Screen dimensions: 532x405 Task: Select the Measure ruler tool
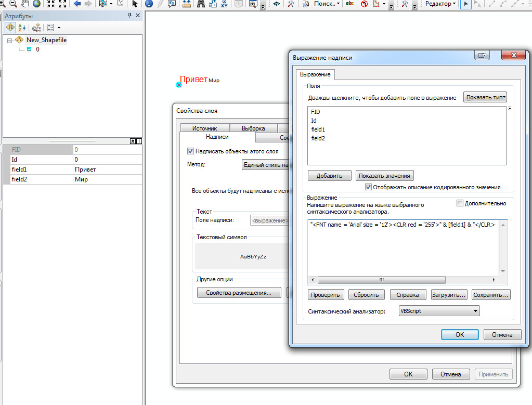(x=186, y=4)
